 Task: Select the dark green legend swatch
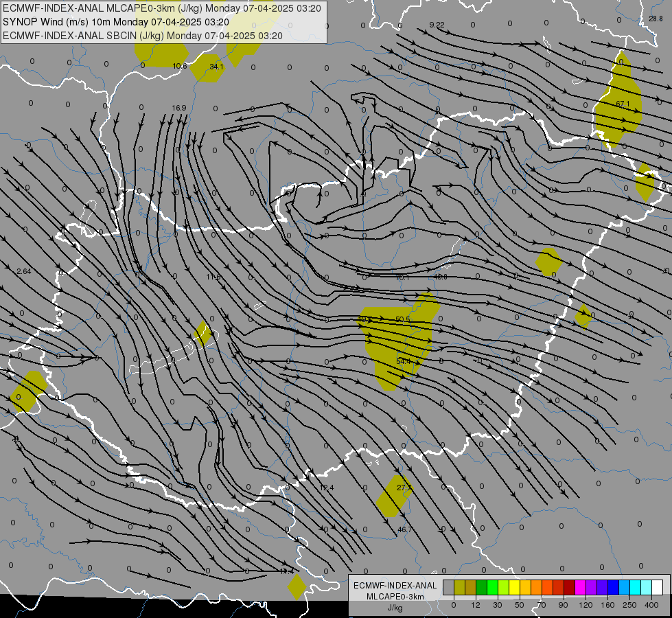pyautogui.click(x=482, y=587)
